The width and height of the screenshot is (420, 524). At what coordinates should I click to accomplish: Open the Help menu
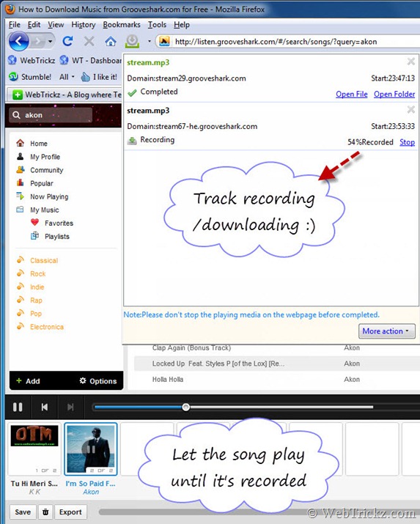tap(182, 25)
